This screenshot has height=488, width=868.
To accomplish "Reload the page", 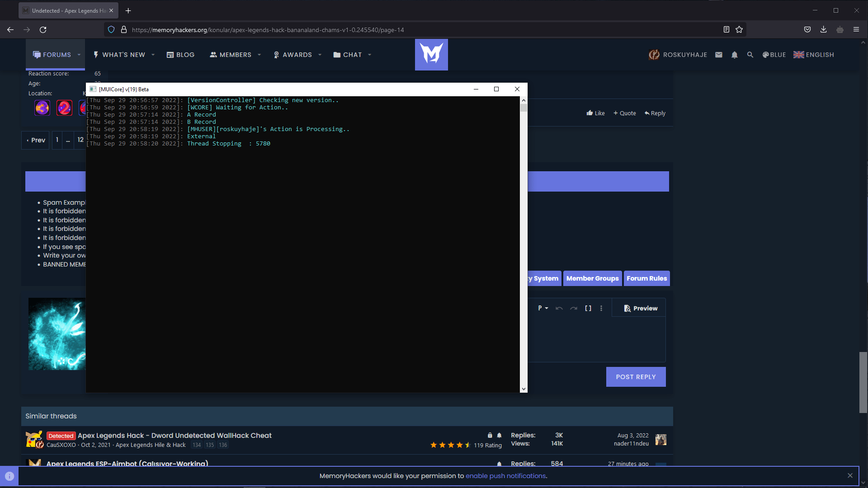I will point(43,29).
